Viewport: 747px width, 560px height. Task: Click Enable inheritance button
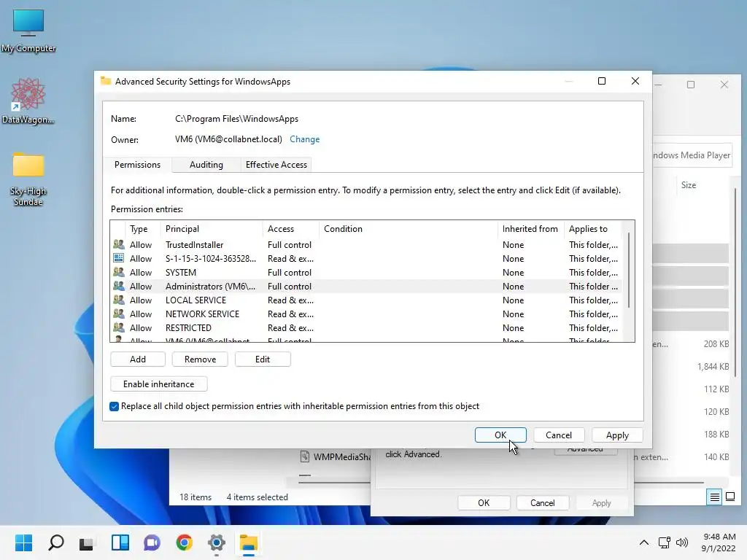(x=158, y=384)
